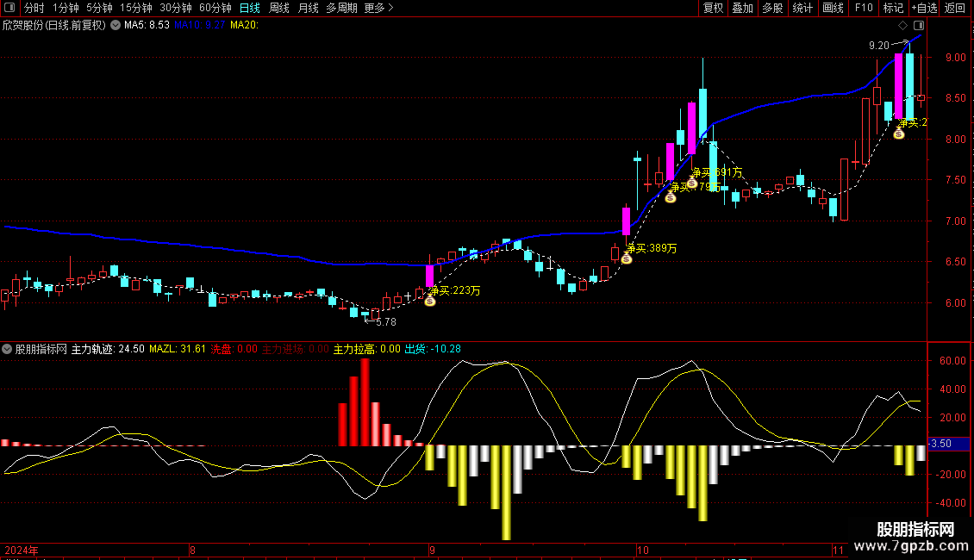
Task: Click the 9.20 high price annotation
Action: [879, 46]
